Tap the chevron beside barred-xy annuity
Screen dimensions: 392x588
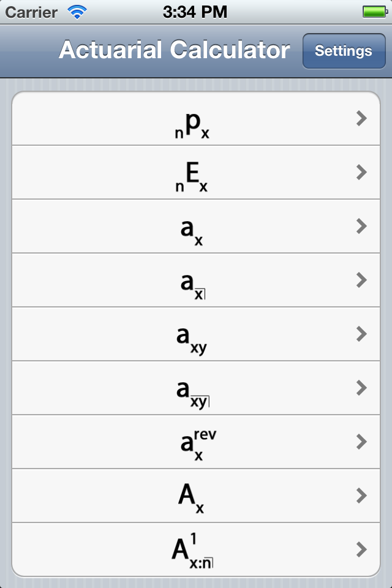point(361,388)
